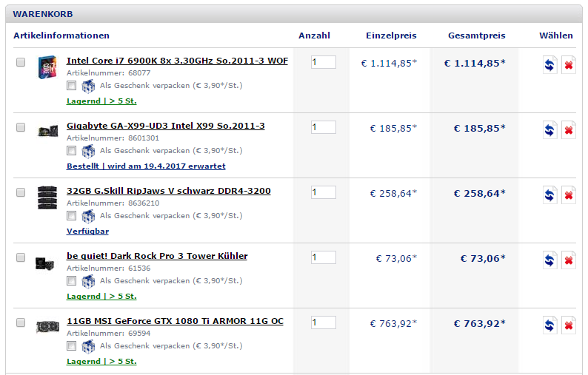Open Gigabyte GA-X99-UD3 Intel X99 link
This screenshot has width=588, height=375.
165,126
